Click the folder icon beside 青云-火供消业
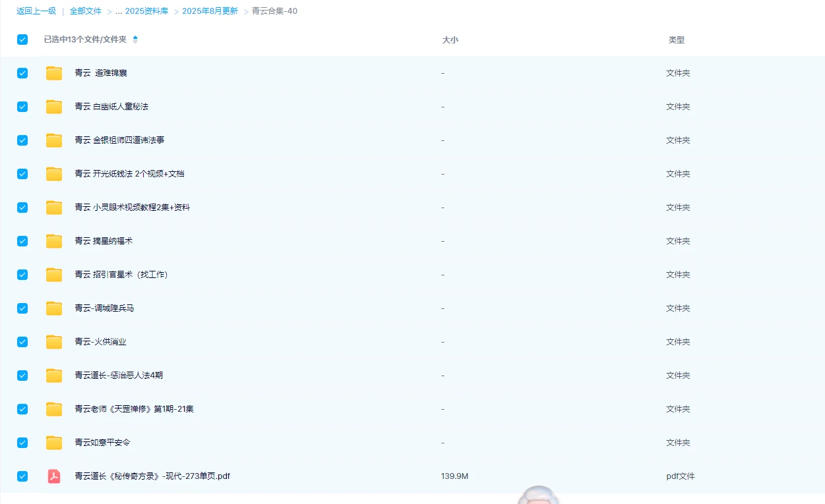825x504 pixels. point(54,342)
